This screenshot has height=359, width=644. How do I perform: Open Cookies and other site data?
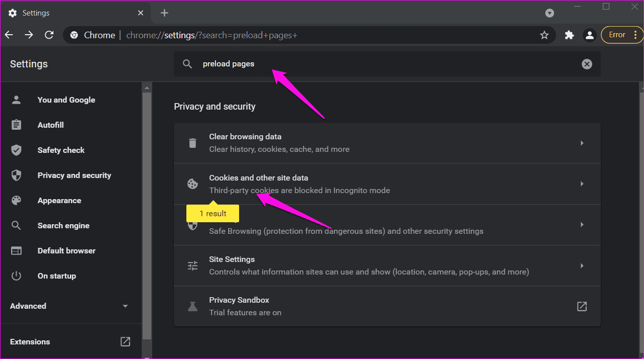pyautogui.click(x=387, y=184)
